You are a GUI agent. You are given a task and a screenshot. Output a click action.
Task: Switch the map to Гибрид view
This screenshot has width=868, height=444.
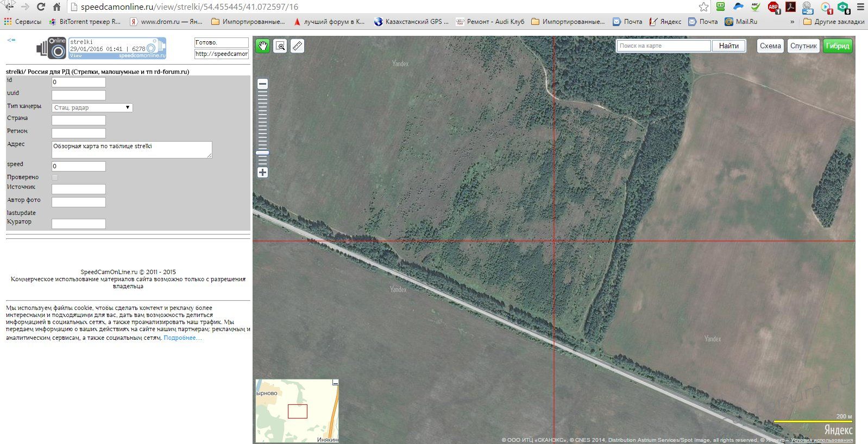click(x=838, y=46)
